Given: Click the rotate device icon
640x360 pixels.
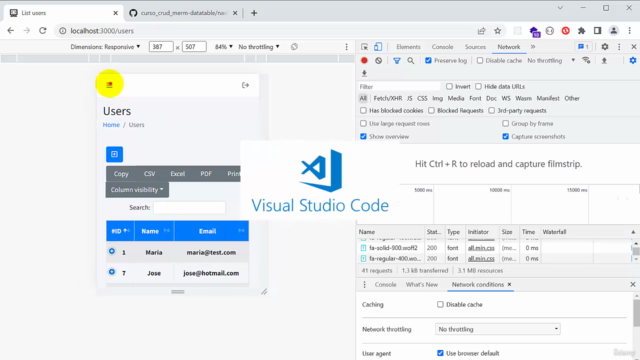Looking at the screenshot, I should tap(294, 47).
